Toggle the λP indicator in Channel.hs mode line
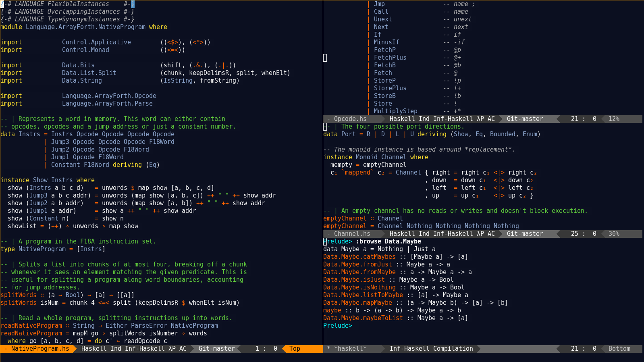The width and height of the screenshot is (644, 362). [x=480, y=234]
